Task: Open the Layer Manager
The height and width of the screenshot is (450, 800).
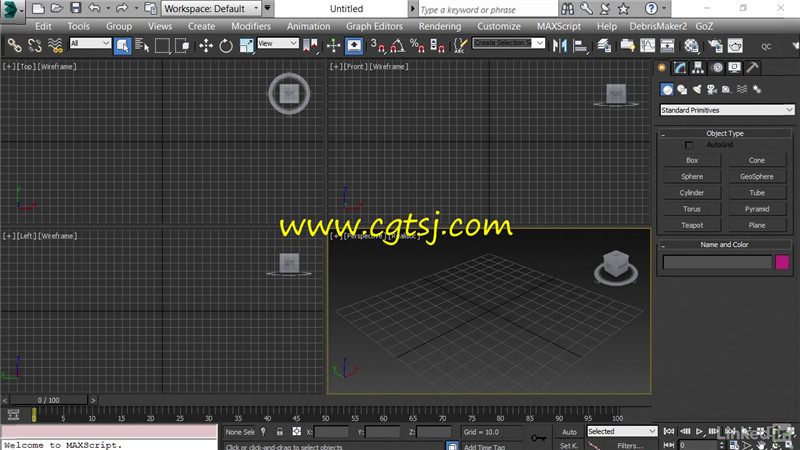Action: click(x=604, y=46)
